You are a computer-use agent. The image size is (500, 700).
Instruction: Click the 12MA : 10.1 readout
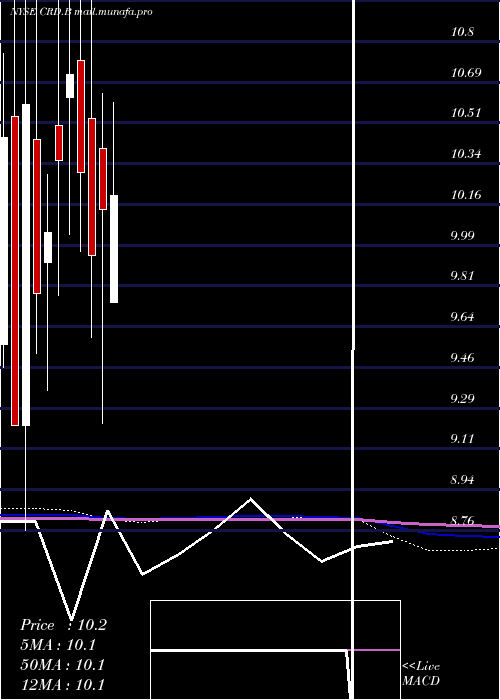62,684
